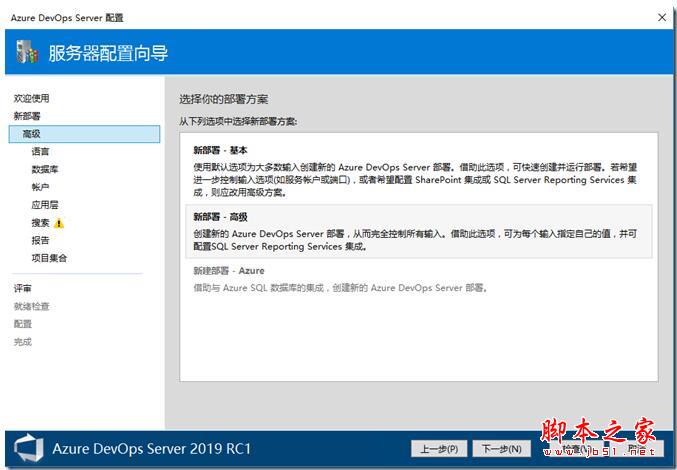Open the 数据库 settings page

click(44, 169)
